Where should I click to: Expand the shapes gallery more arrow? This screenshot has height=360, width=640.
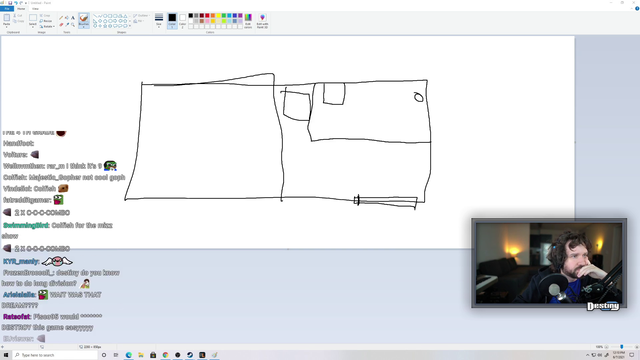pyautogui.click(x=130, y=26)
